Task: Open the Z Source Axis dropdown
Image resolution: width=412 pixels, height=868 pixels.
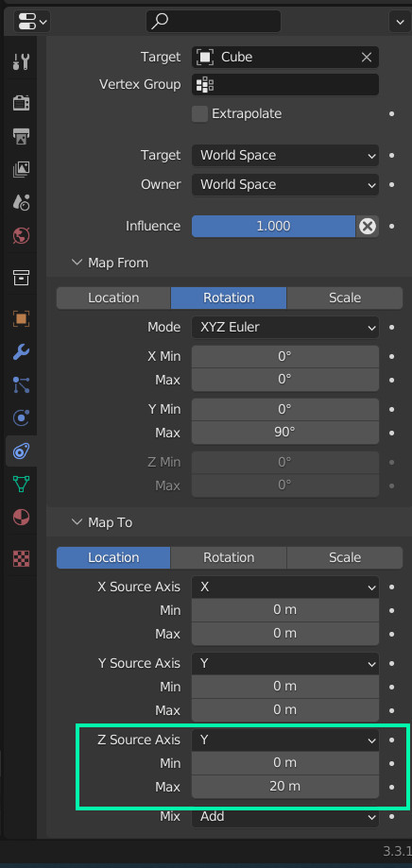Action: point(285,740)
